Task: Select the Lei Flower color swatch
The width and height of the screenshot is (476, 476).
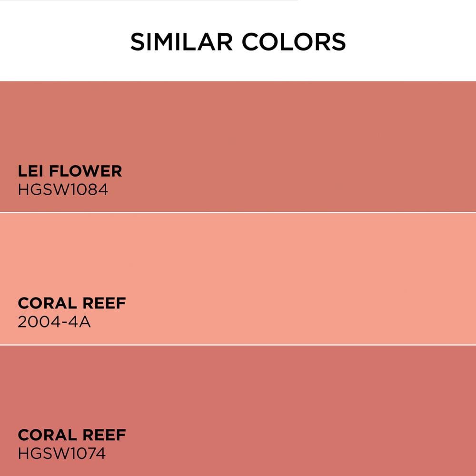Action: tap(238, 146)
